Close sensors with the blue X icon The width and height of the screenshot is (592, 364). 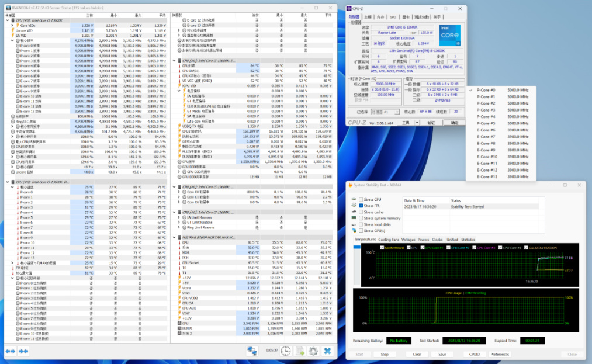point(327,351)
